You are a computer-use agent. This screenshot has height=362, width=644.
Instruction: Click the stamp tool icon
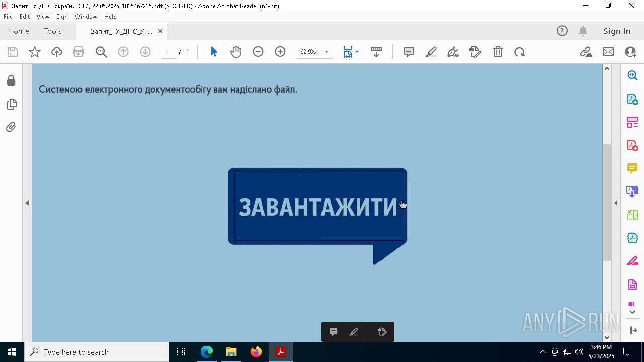(475, 52)
